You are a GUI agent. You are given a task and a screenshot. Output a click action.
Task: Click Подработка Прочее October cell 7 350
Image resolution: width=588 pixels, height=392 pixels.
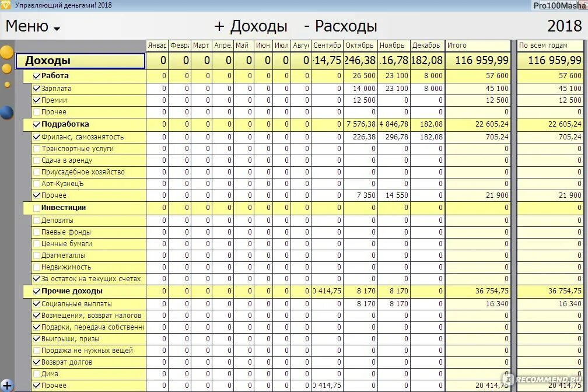(x=360, y=195)
